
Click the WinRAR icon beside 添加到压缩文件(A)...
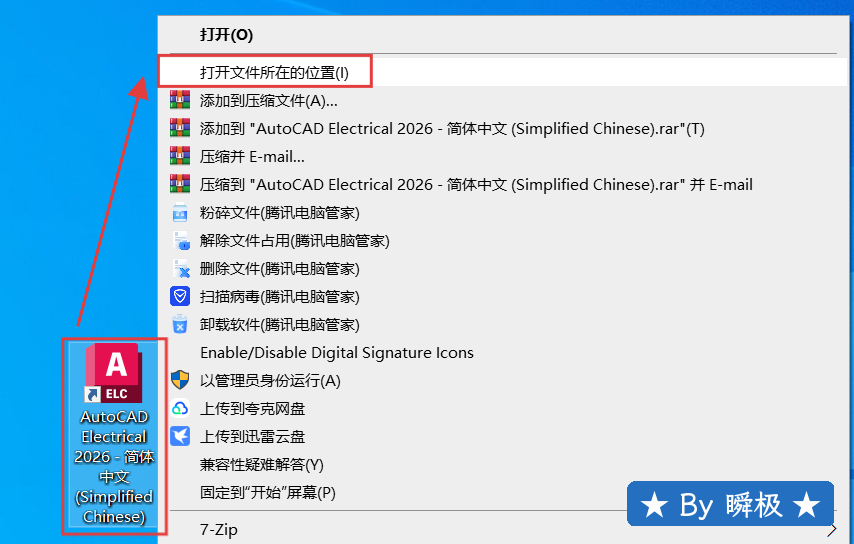180,100
